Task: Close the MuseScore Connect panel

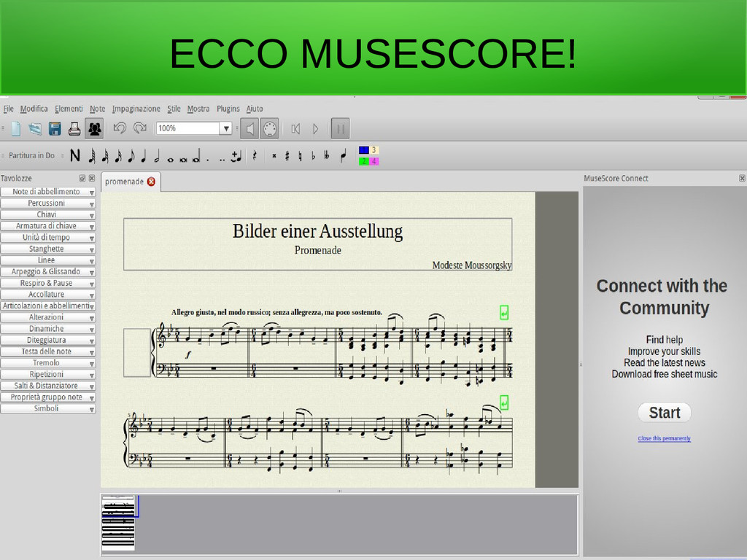Action: (x=742, y=178)
